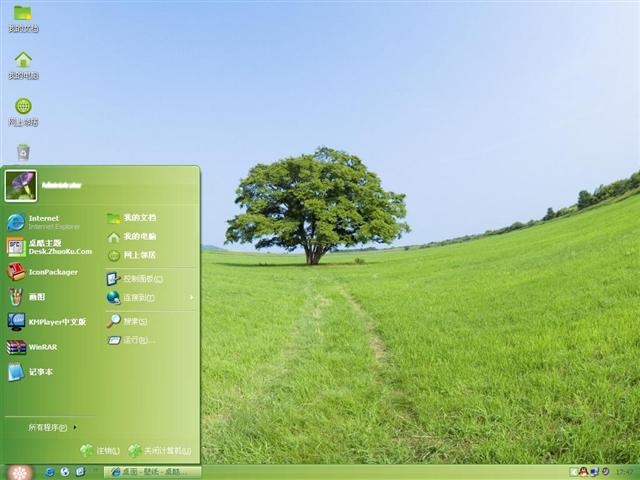
Task: Expand hidden tray icons arrow
Action: (x=573, y=472)
